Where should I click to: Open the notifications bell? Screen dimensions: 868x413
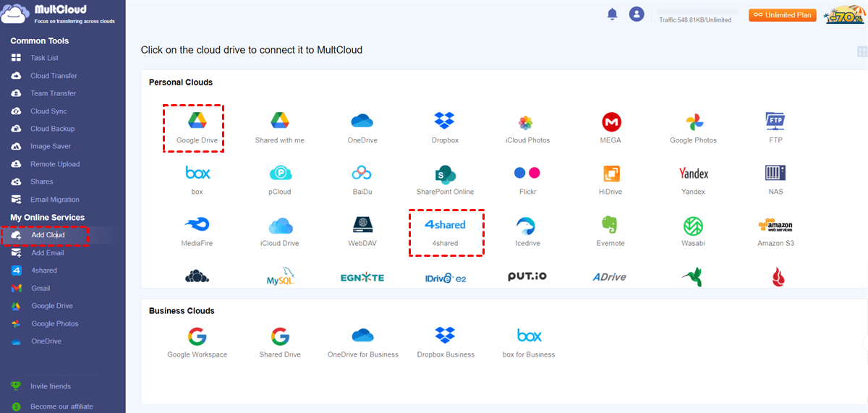tap(613, 14)
